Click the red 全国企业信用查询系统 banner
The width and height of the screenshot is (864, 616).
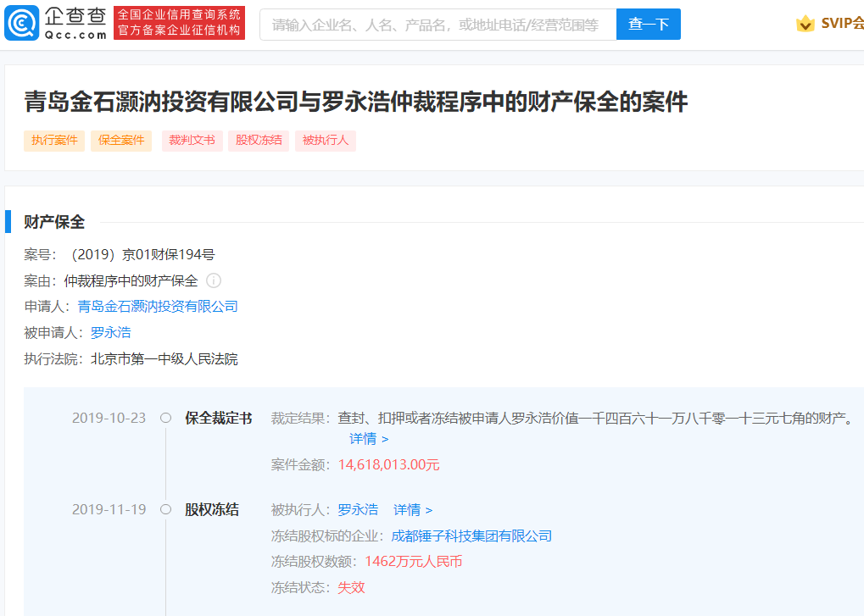[x=179, y=23]
